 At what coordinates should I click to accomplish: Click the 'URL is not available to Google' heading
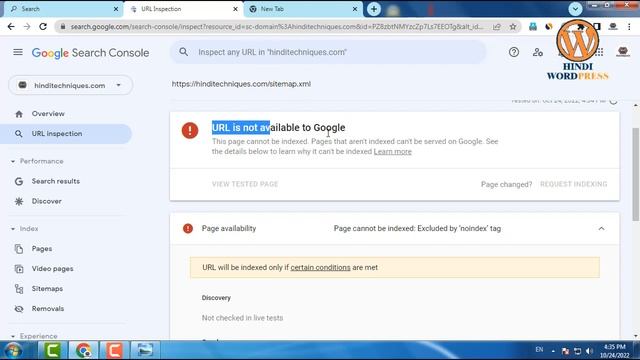[278, 128]
